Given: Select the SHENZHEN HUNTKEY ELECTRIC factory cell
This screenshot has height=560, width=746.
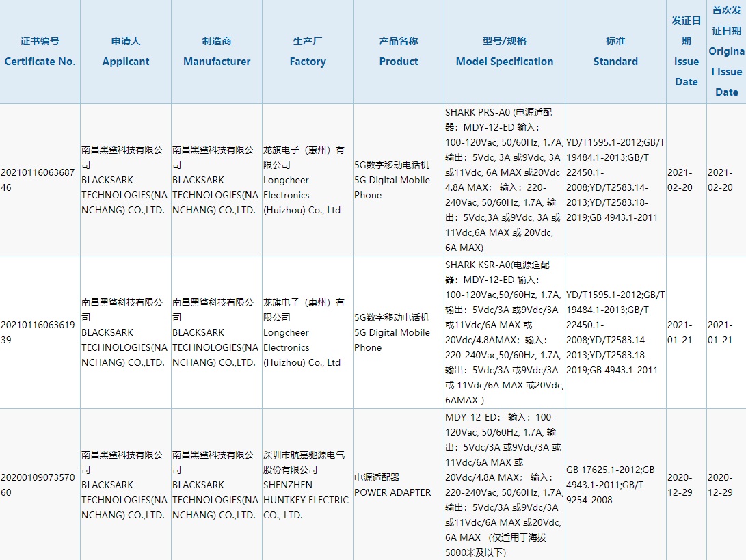Looking at the screenshot, I should pos(307,485).
